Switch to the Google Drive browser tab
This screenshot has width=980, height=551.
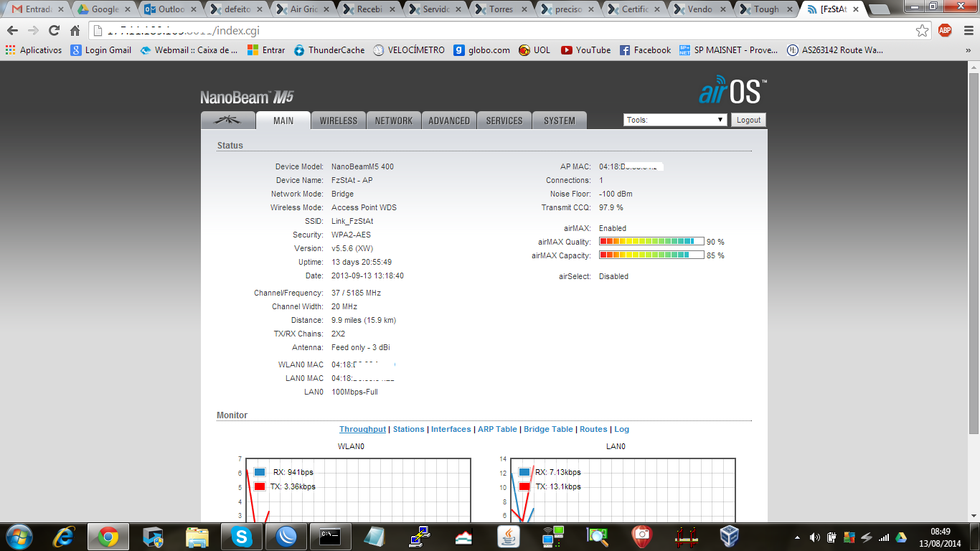tap(103, 9)
